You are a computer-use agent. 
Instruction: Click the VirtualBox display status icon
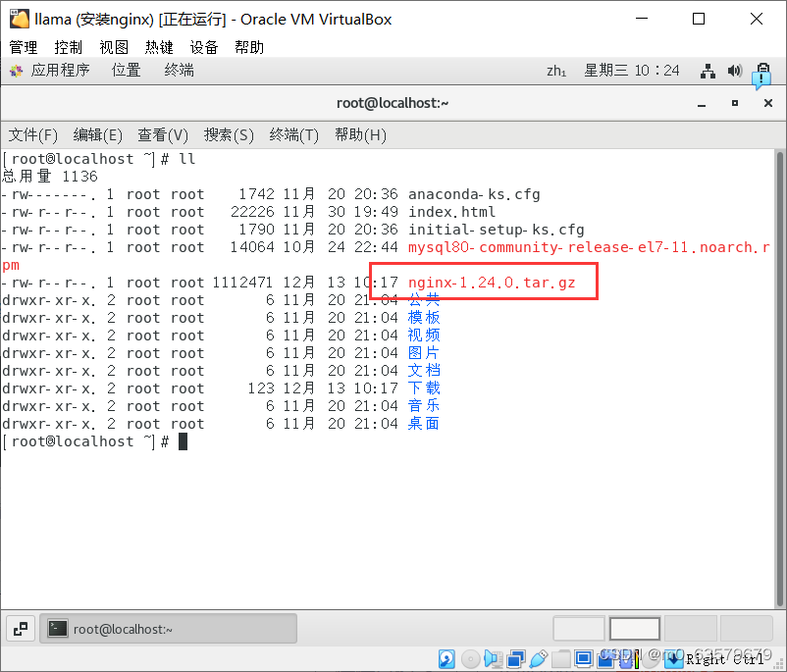click(x=584, y=658)
